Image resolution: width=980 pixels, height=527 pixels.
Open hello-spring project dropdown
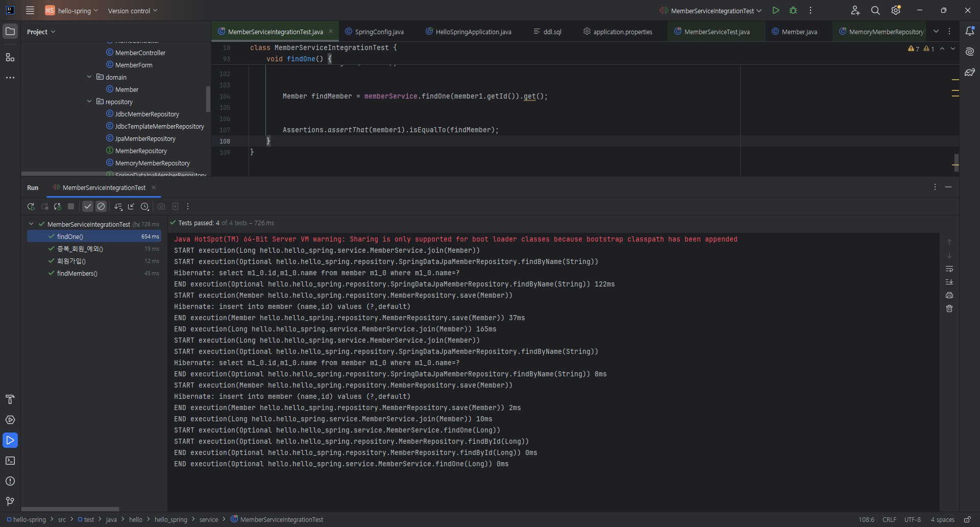[x=71, y=10]
